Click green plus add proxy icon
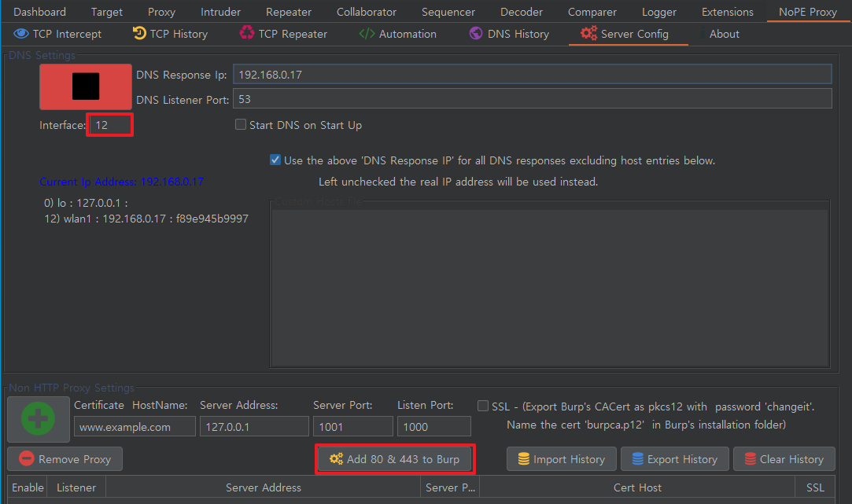This screenshot has width=852, height=504. tap(38, 419)
